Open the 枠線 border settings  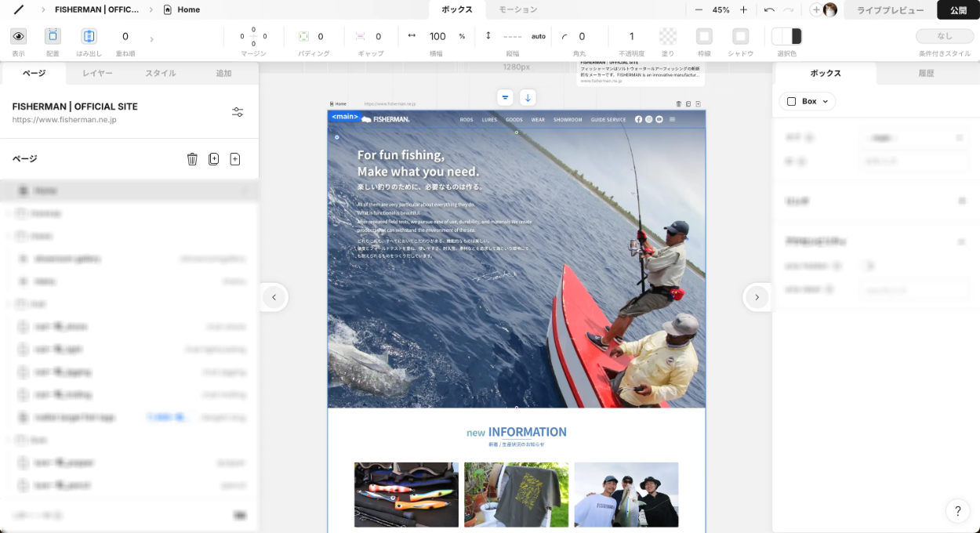tap(704, 36)
